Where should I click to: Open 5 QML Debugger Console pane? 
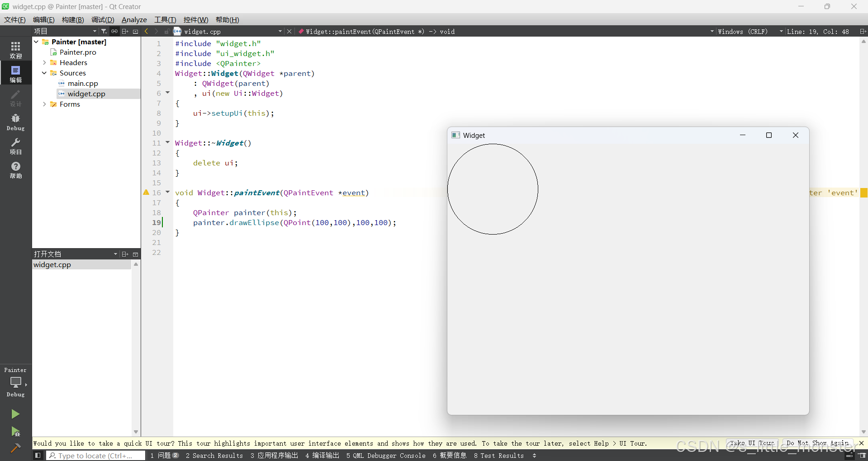pyautogui.click(x=386, y=456)
